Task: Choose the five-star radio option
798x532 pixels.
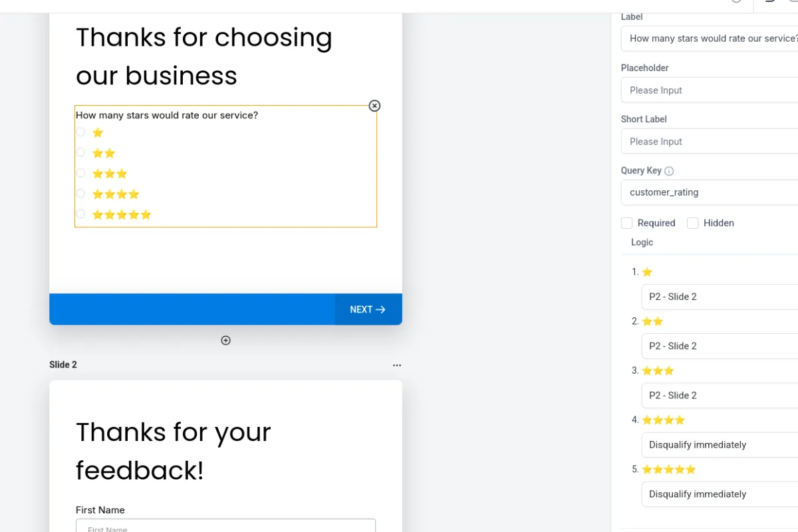Action: click(x=80, y=213)
